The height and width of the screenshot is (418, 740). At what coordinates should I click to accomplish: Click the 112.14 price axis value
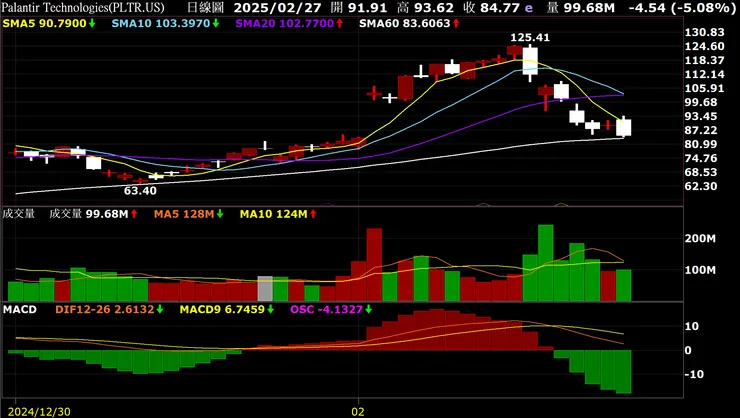click(705, 74)
